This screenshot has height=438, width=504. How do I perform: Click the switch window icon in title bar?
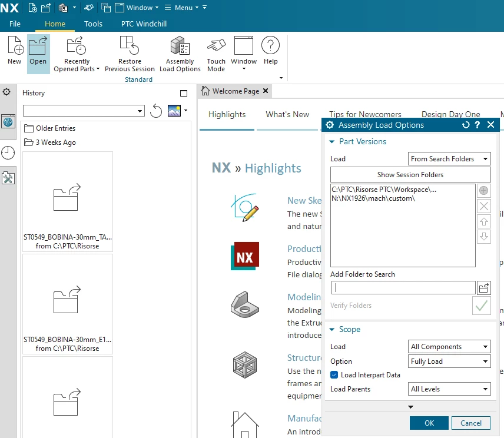(106, 8)
